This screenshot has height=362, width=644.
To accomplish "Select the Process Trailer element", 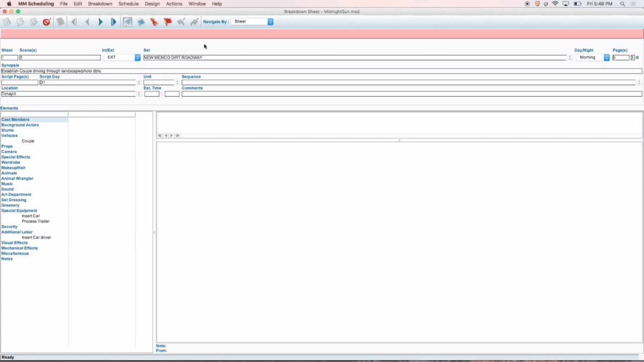I will pos(35,221).
